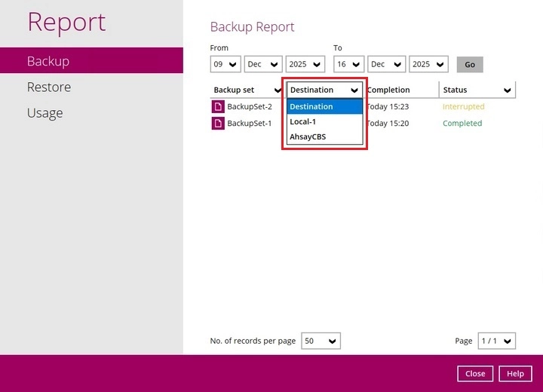Open the Page 1 / 1 selector
This screenshot has width=543, height=392.
497,341
